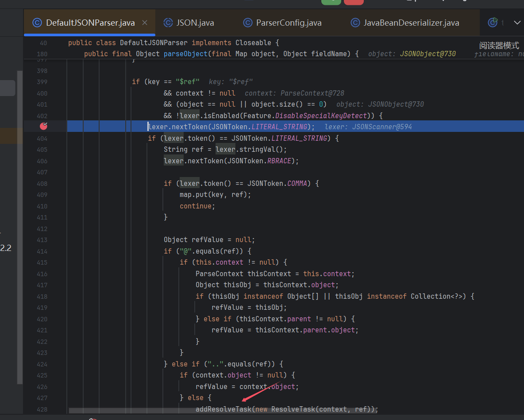Image resolution: width=524 pixels, height=420 pixels.
Task: Click the "@".equals(ref) condition
Action: (x=211, y=251)
